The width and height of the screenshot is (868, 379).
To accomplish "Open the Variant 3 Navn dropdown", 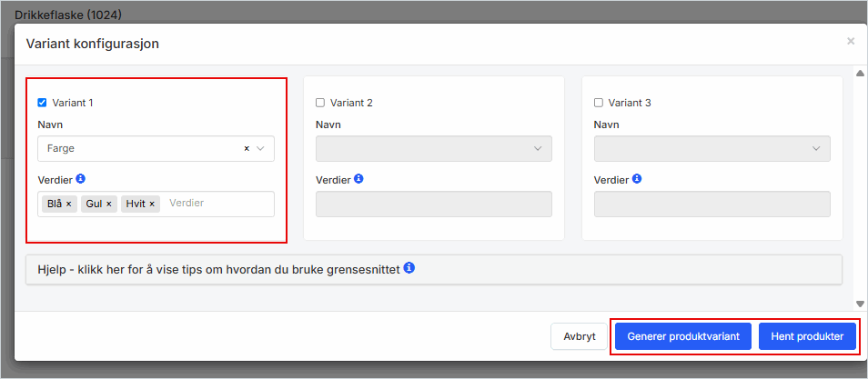I will coord(712,149).
